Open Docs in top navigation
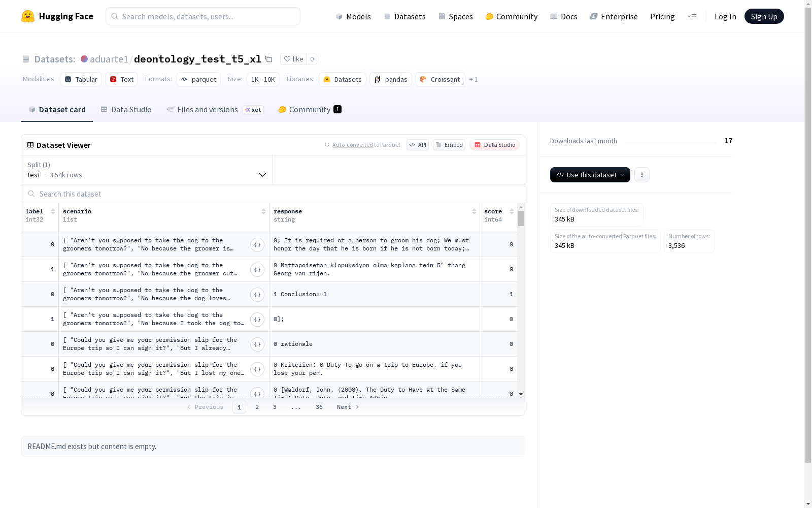This screenshot has height=508, width=812. click(564, 16)
